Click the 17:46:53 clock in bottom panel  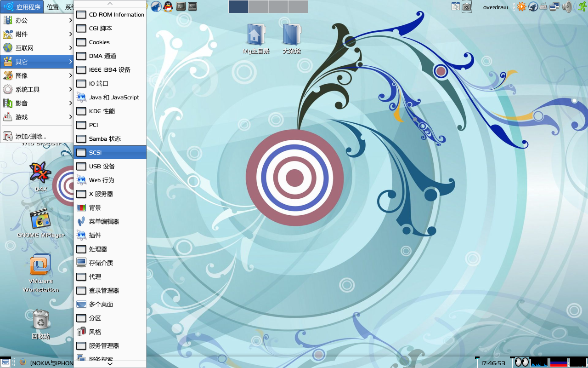point(493,363)
